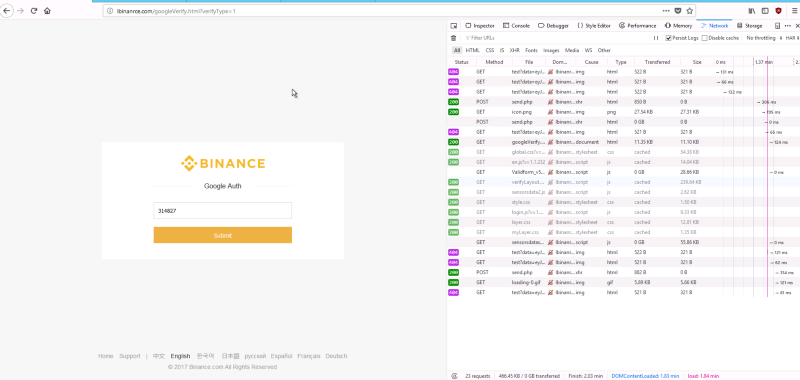Click the browser Forward arrow button

pyautogui.click(x=20, y=11)
